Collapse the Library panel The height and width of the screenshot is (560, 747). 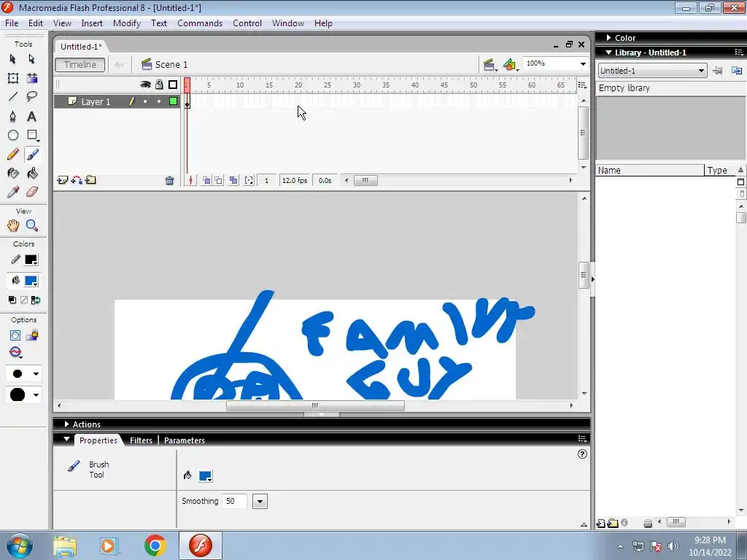click(x=609, y=52)
